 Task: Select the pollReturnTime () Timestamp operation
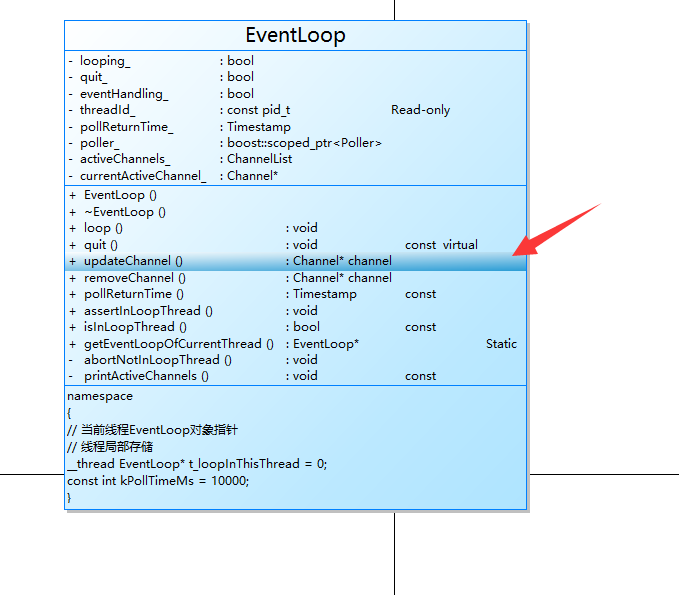point(295,294)
